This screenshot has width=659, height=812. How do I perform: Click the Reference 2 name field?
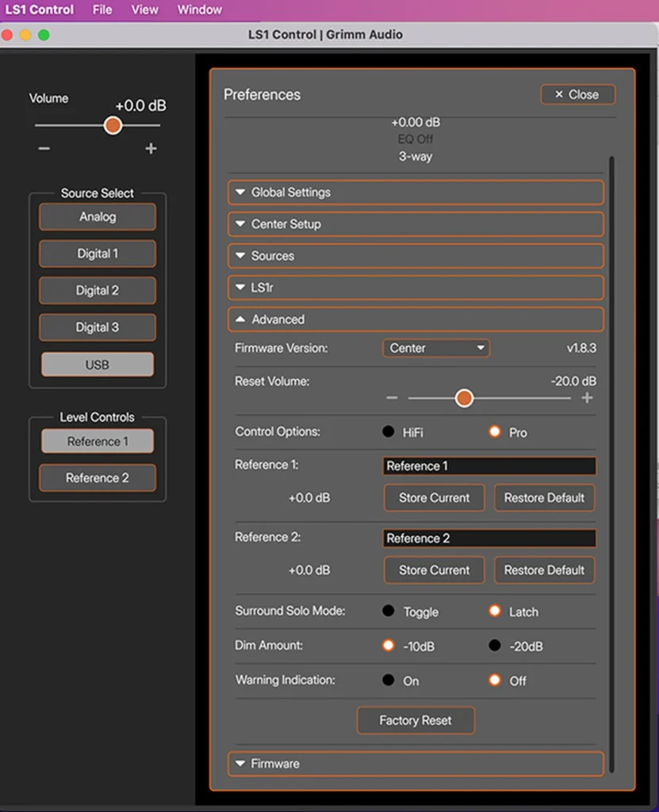[489, 538]
